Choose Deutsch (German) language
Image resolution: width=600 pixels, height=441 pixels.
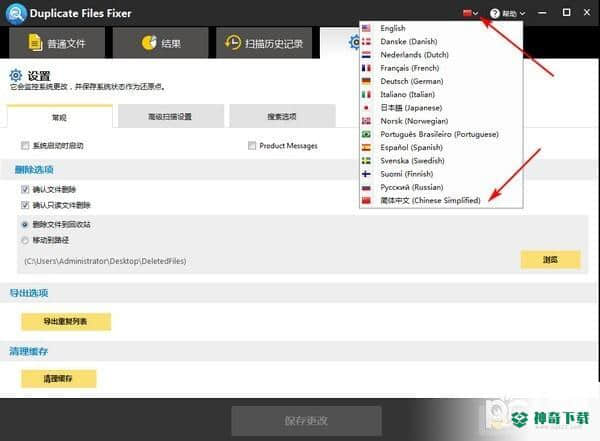click(441, 81)
